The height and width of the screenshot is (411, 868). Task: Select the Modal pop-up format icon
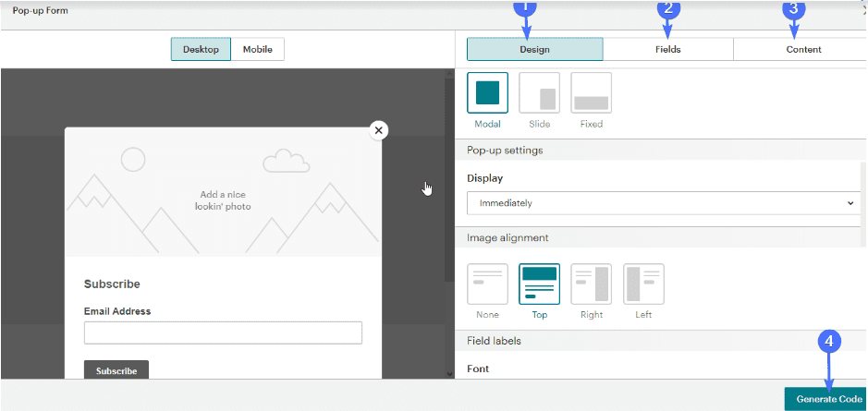[x=487, y=93]
